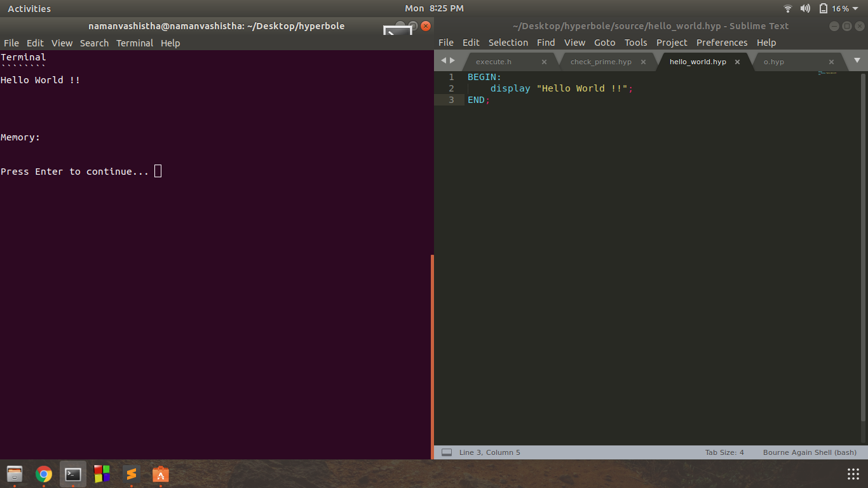The width and height of the screenshot is (868, 488).
Task: Go to previous tab arrow in Sublime
Action: coord(444,60)
